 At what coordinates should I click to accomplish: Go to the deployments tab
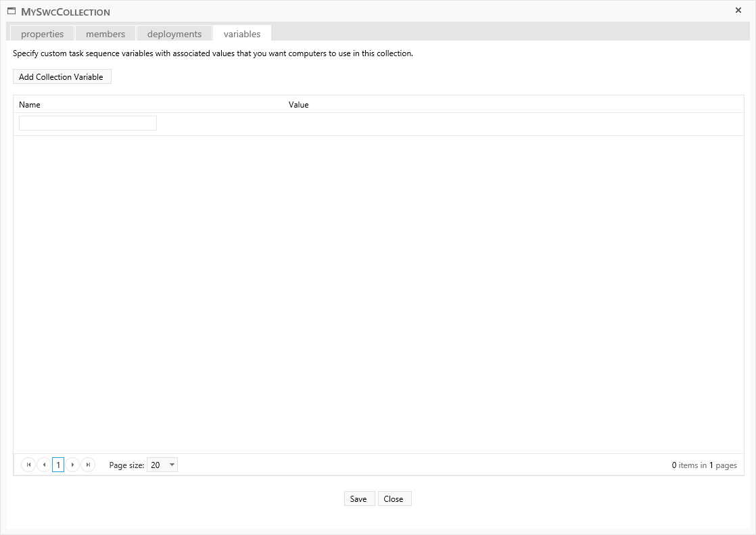click(174, 34)
